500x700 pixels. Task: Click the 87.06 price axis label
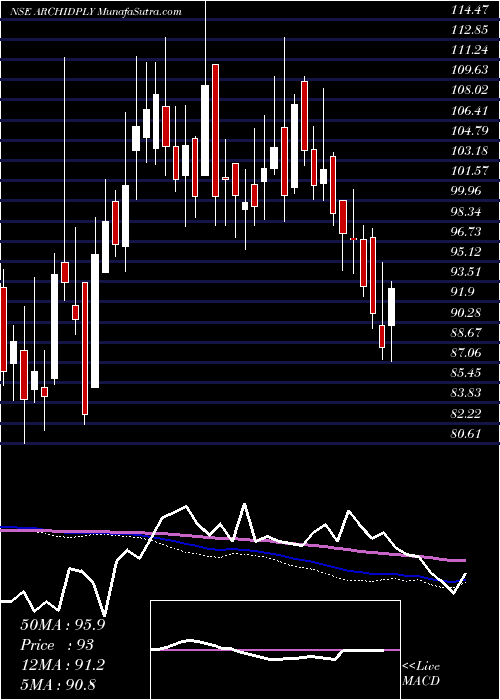(466, 353)
